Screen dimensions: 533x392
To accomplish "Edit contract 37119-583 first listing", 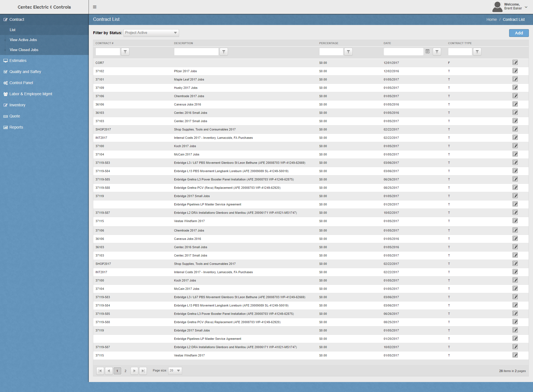I will 515,162.
